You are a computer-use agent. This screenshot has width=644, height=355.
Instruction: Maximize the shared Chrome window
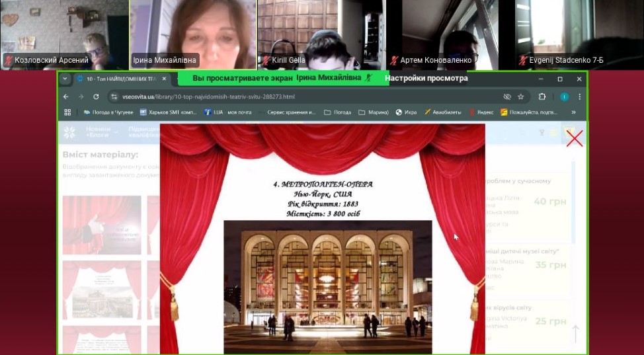pyautogui.click(x=560, y=79)
